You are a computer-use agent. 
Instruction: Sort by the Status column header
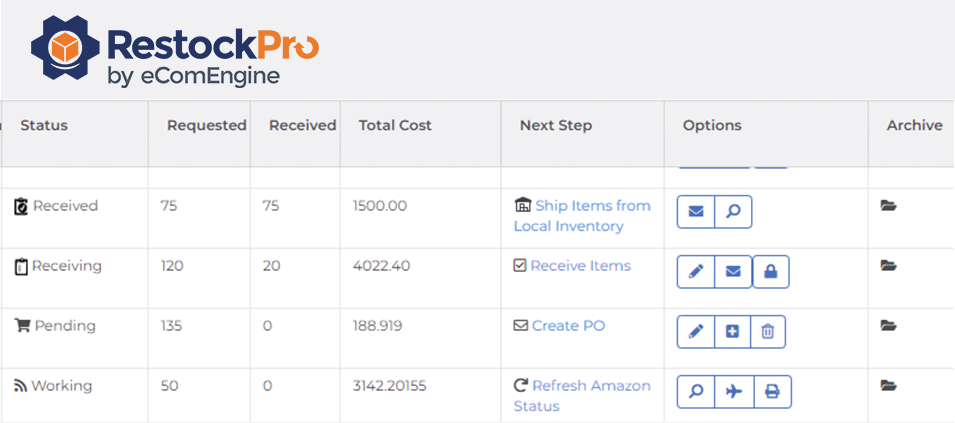[x=44, y=126]
